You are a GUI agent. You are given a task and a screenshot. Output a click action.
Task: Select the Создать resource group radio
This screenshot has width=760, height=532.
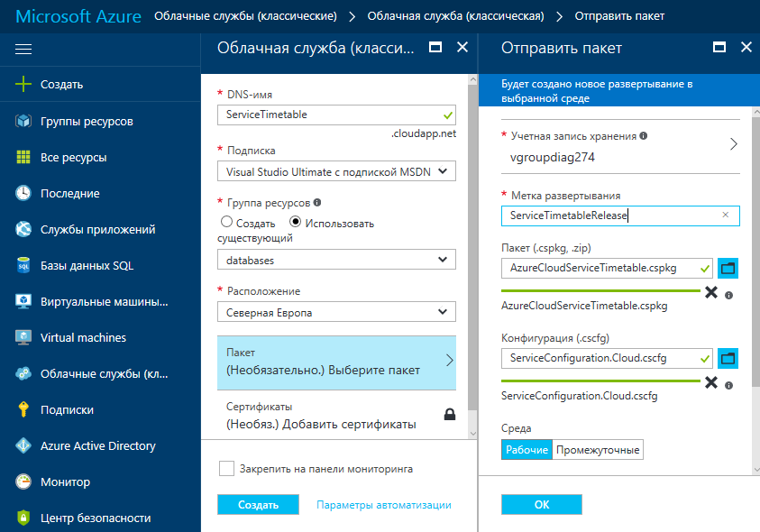pos(226,222)
